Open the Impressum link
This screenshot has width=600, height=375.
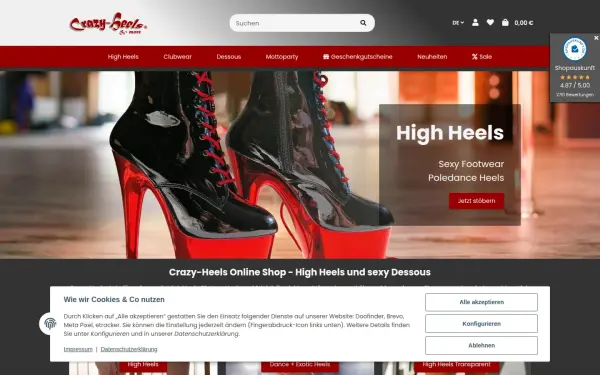tap(78, 349)
